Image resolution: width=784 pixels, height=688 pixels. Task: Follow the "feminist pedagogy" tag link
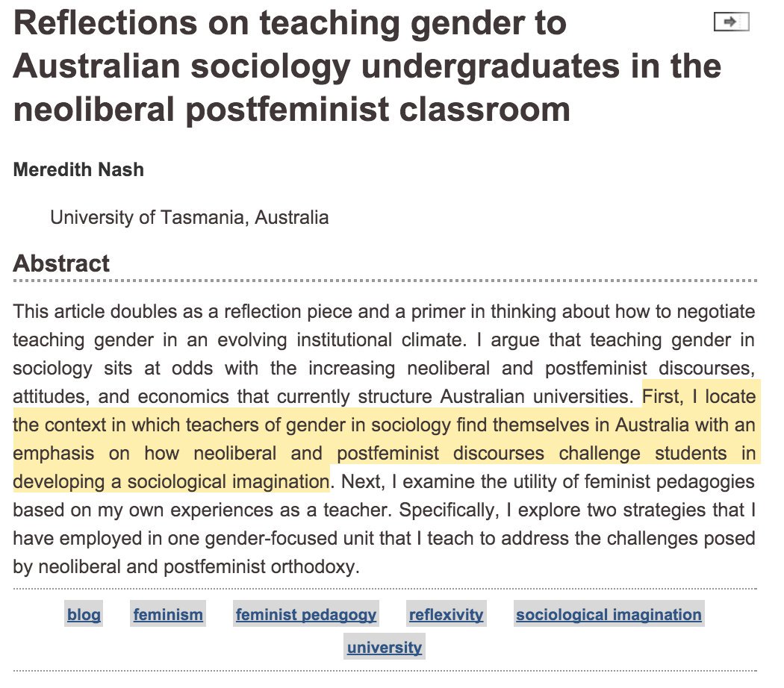[x=306, y=614]
